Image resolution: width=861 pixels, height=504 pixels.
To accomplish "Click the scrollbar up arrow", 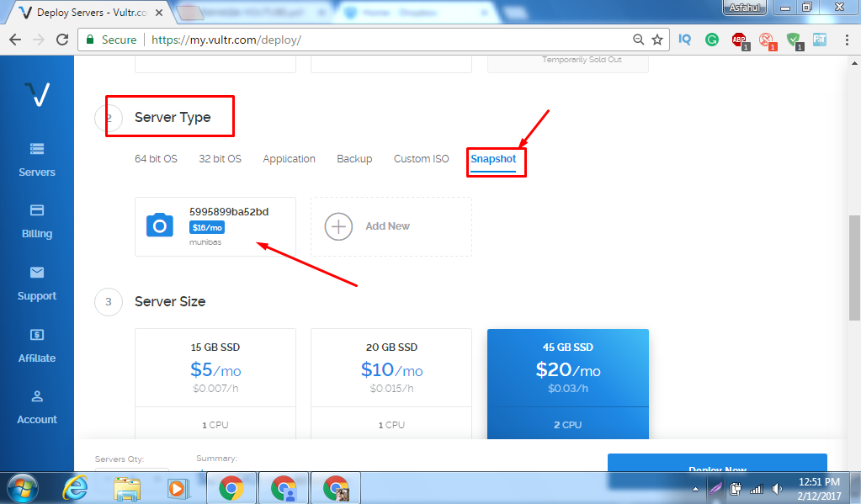I will (x=854, y=62).
